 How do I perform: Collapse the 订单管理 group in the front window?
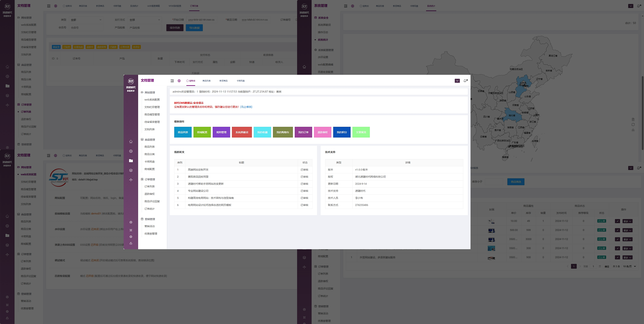(148, 179)
